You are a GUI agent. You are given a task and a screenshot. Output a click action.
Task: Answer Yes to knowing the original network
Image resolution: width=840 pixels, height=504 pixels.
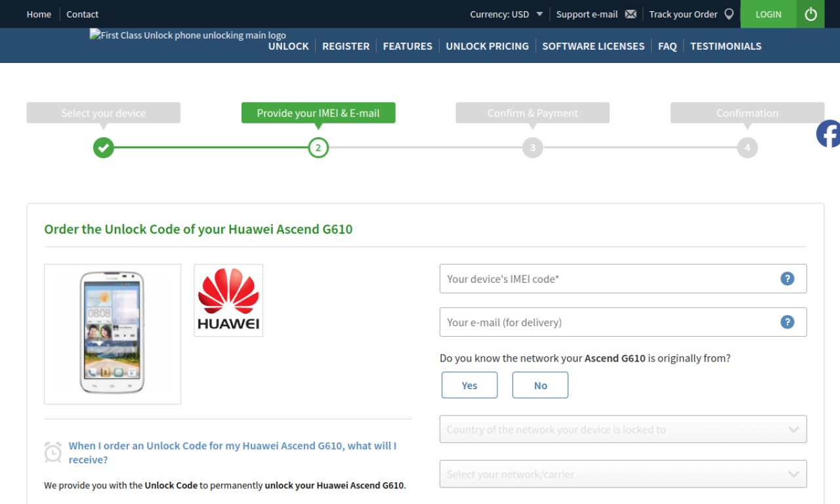pos(469,385)
